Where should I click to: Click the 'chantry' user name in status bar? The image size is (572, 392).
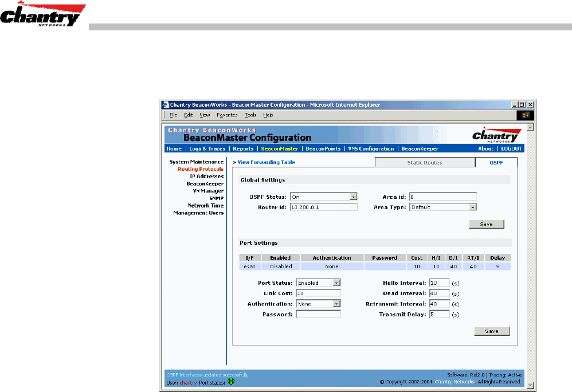tap(188, 382)
